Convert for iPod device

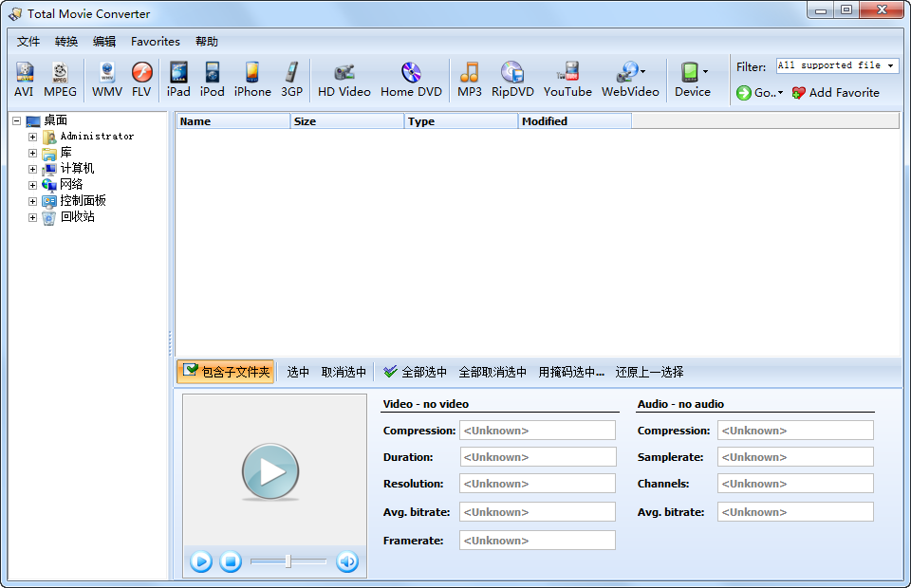212,80
